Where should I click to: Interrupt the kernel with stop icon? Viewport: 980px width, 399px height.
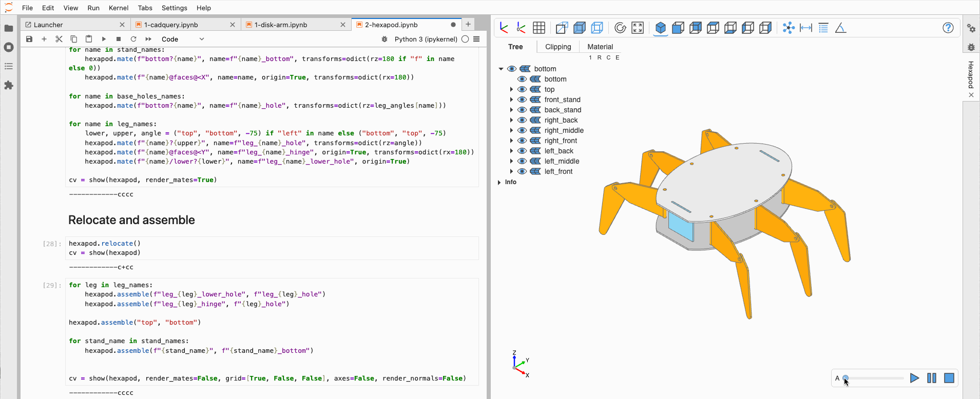[119, 39]
